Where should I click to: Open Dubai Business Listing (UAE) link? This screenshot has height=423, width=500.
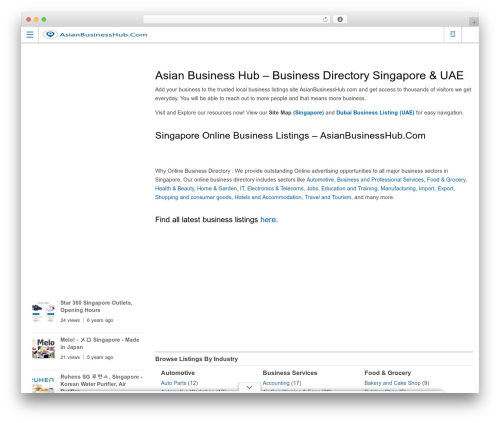coord(375,113)
